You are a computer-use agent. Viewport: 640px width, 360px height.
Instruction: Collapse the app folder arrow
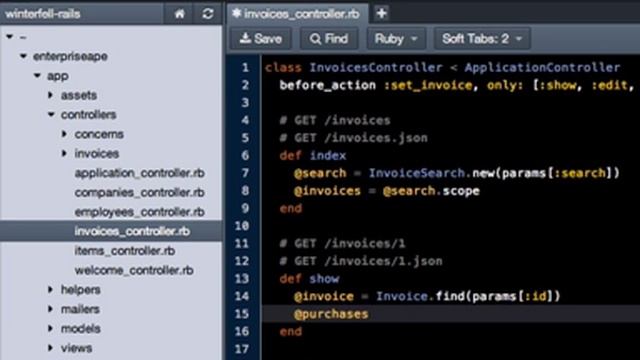tap(37, 76)
